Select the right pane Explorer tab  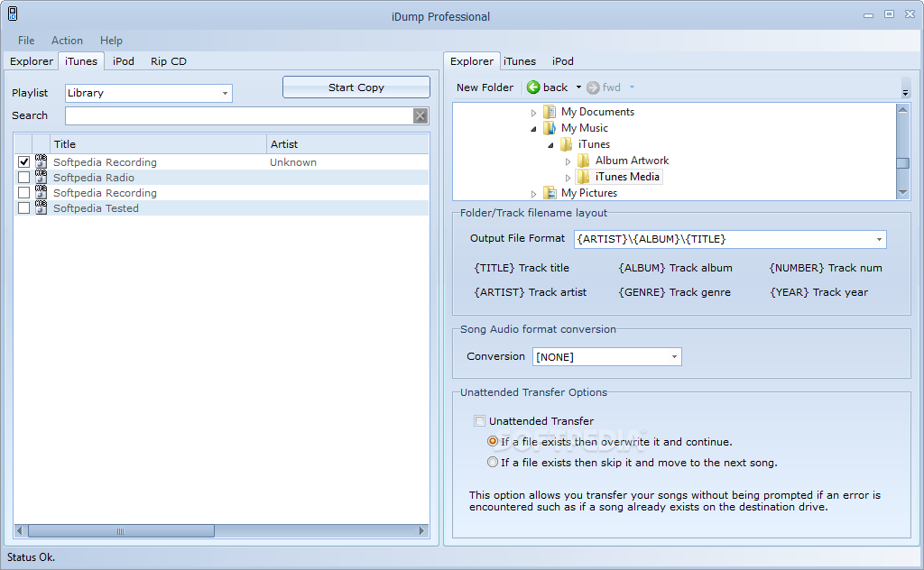tap(471, 61)
